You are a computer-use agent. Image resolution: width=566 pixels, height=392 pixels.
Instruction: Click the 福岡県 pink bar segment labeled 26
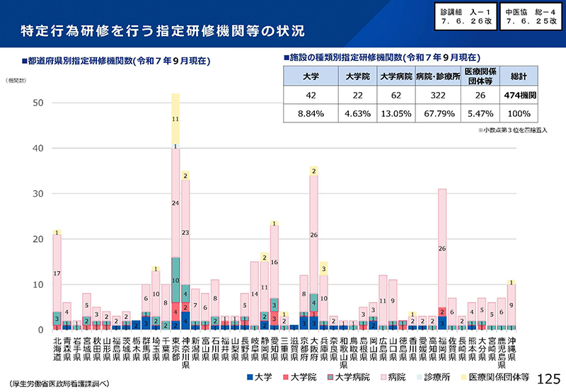(x=441, y=248)
